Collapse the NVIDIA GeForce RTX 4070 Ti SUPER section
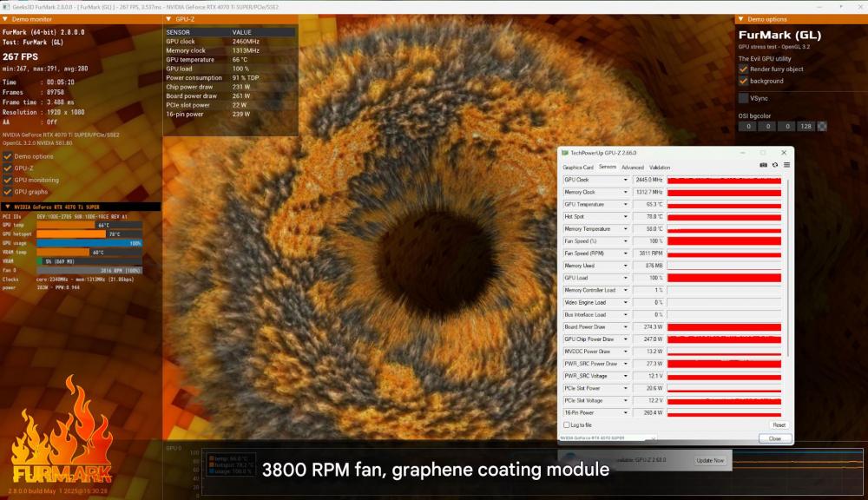 (7, 207)
